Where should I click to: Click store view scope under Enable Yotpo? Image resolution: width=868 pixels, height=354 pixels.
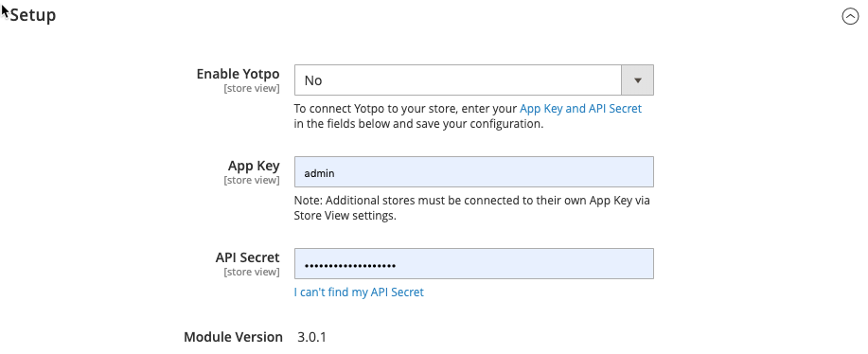[x=252, y=89]
